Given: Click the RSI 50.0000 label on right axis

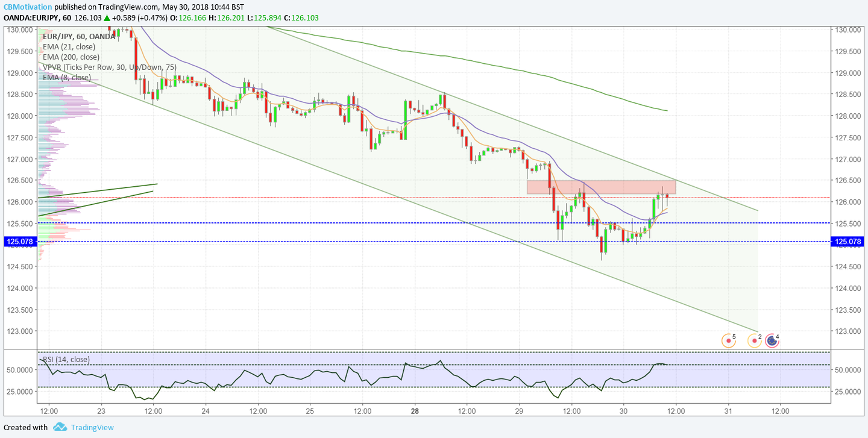Looking at the screenshot, I should point(847,369).
